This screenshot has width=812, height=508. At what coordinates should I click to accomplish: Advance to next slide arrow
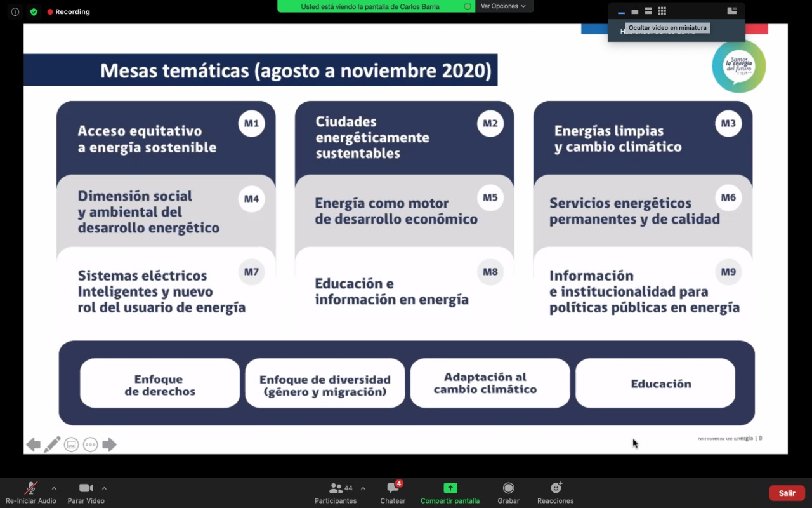point(110,444)
